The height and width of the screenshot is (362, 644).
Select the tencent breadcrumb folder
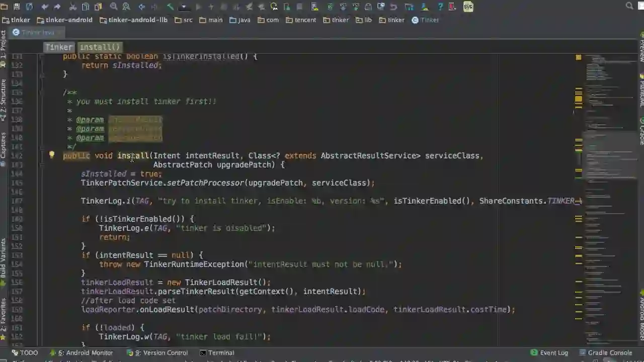[301, 20]
